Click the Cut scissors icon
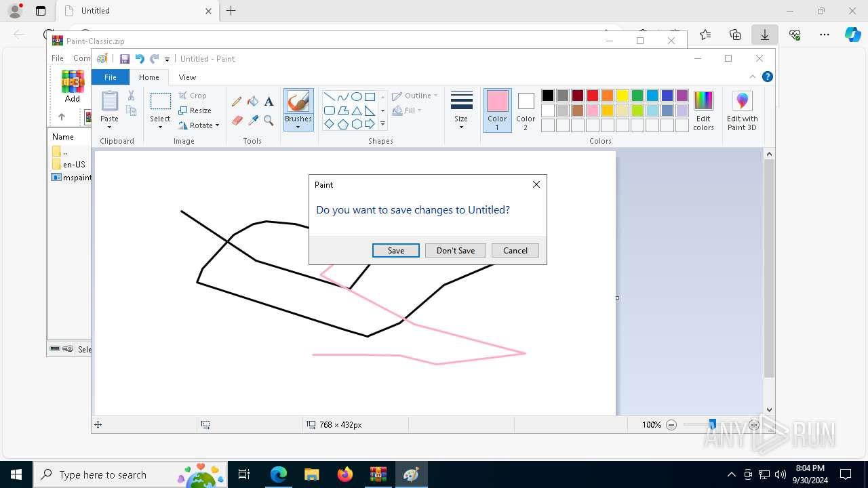868x488 pixels. [x=132, y=96]
